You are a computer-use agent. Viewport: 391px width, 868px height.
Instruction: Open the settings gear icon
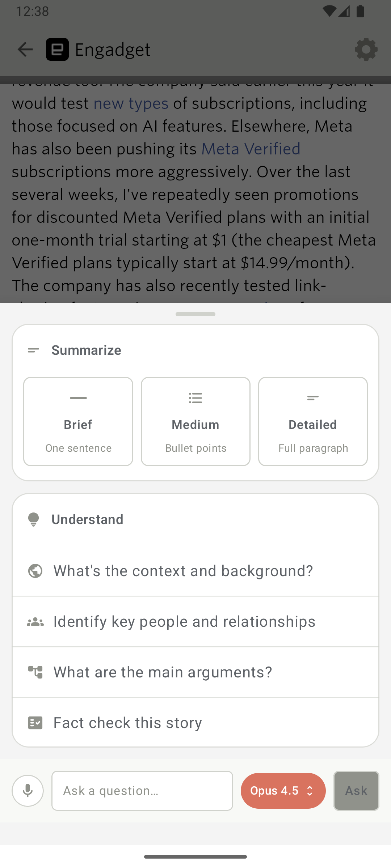366,50
